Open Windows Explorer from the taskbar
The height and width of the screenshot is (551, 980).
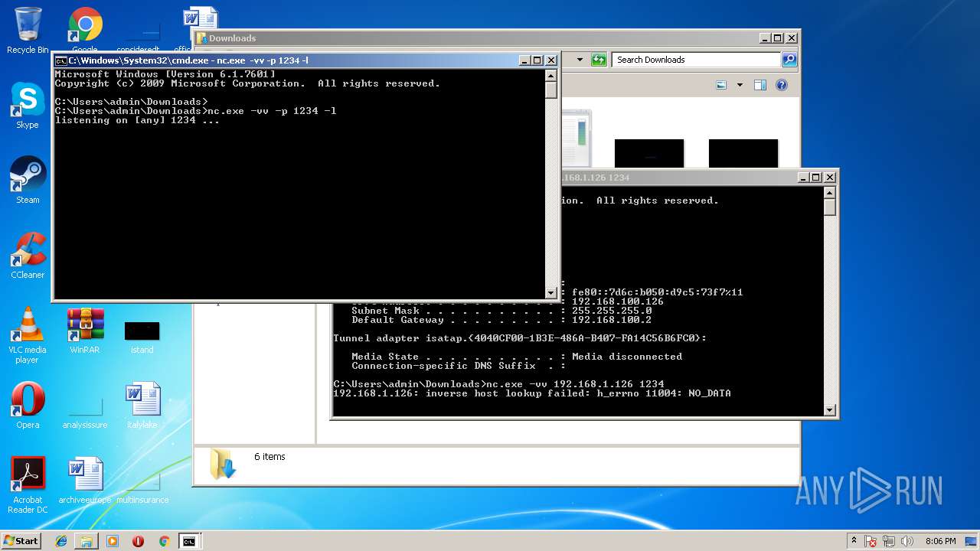tap(87, 541)
